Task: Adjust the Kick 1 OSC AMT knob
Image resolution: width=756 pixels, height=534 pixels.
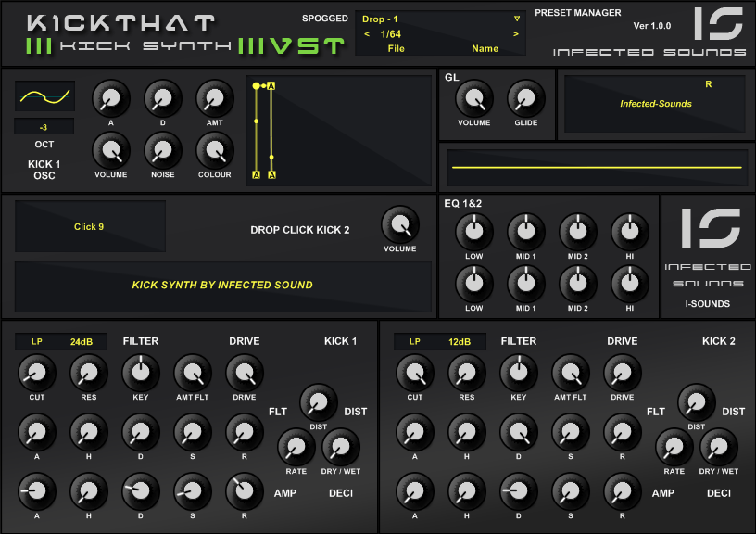Action: pos(215,99)
